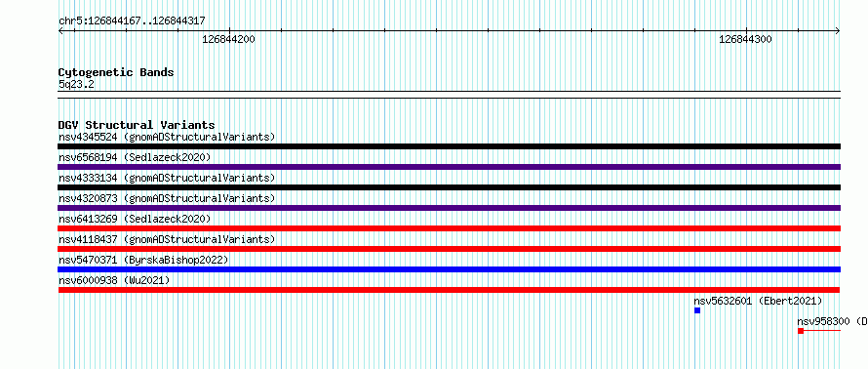The height and width of the screenshot is (369, 868).
Task: Click the nsv5632601 Ebert2021 label
Action: tap(758, 301)
